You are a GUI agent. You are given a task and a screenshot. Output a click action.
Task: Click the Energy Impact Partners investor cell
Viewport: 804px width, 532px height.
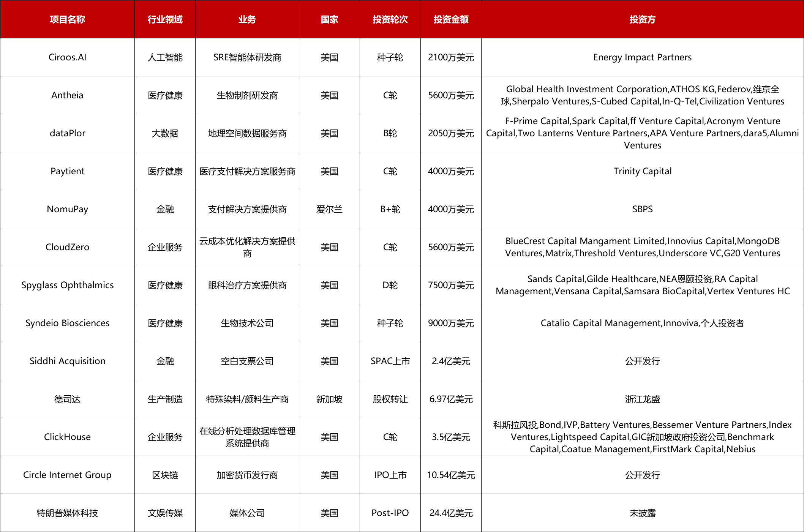[x=643, y=57]
